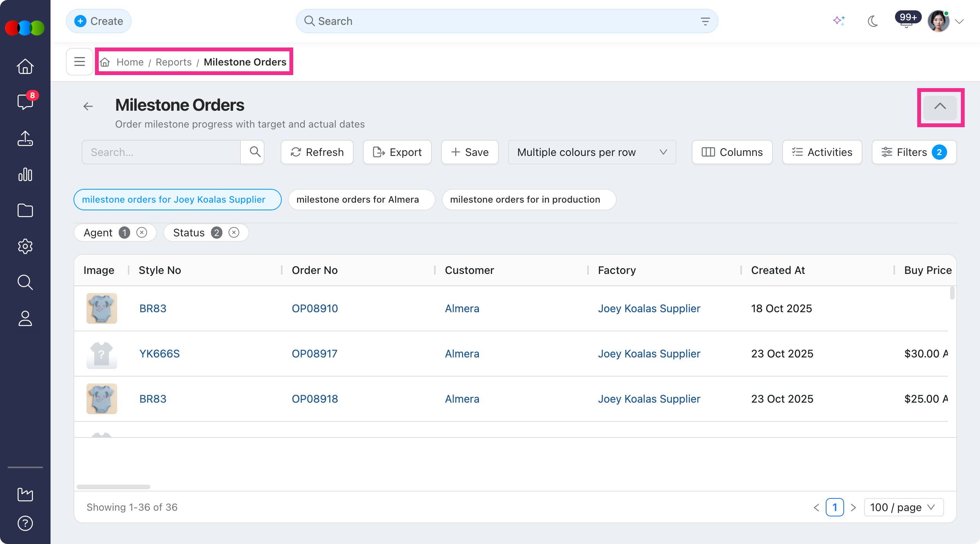Image resolution: width=980 pixels, height=544 pixels.
Task: Sort by Created At column header
Action: [x=778, y=270]
